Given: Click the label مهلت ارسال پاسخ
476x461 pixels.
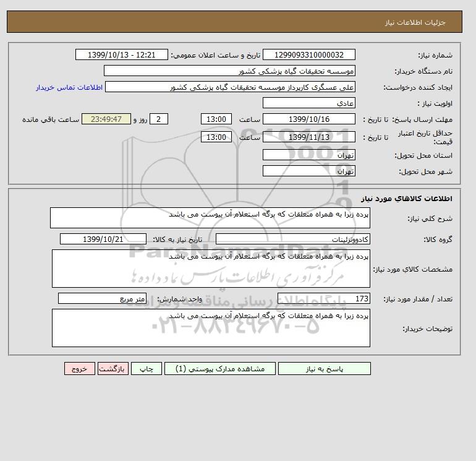Looking at the screenshot, I should 423,119.
